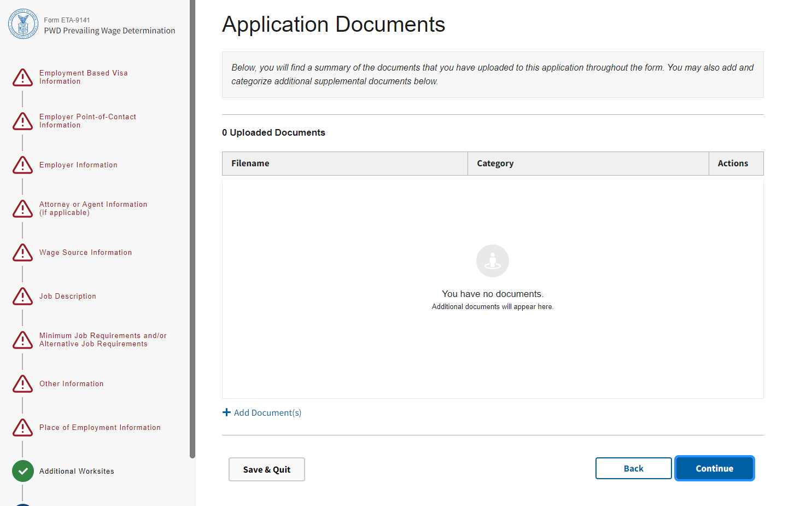
Task: Click the Save & Quit button
Action: 266,469
